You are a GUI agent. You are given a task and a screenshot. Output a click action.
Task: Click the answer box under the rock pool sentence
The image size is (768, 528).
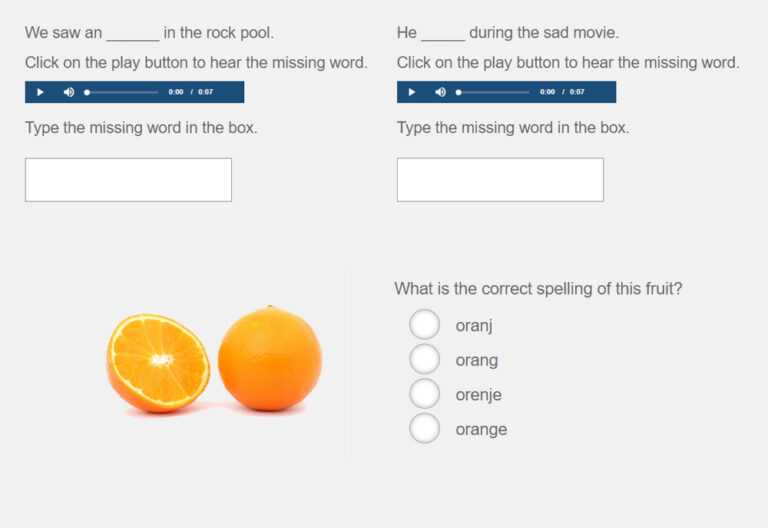click(128, 180)
